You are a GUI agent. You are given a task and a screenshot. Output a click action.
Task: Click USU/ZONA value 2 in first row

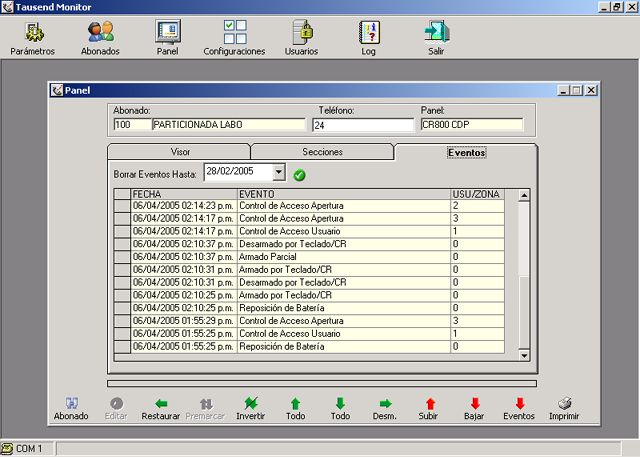(x=478, y=206)
